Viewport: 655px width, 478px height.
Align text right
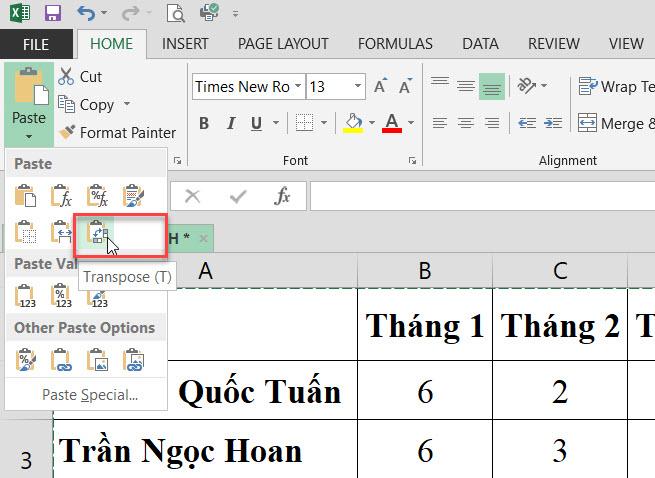[x=492, y=123]
